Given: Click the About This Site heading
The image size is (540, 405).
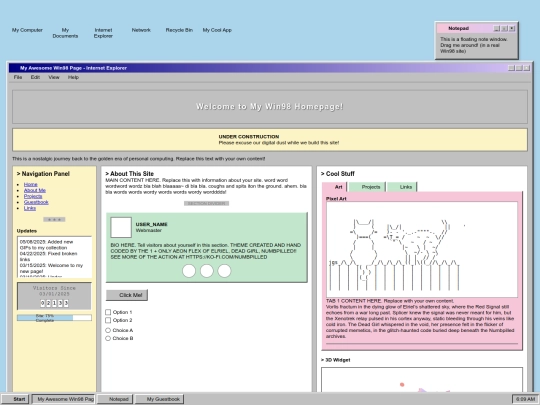Looking at the screenshot, I should click(x=129, y=174).
